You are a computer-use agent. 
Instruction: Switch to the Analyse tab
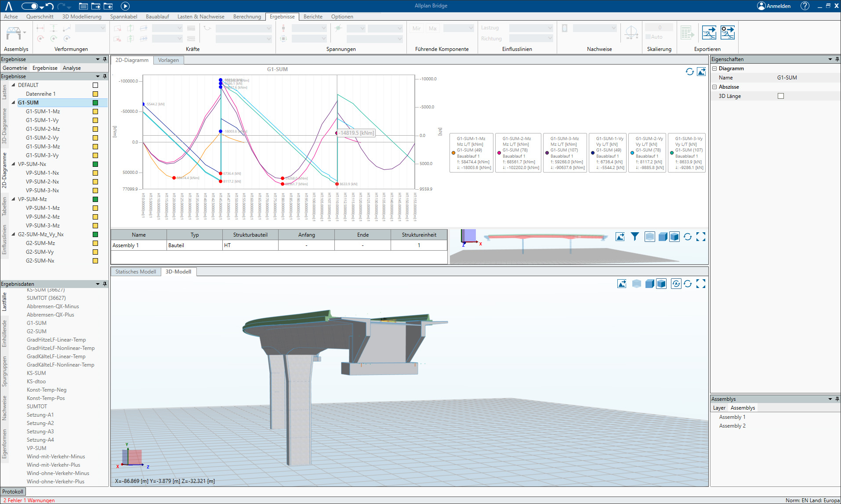pos(72,68)
